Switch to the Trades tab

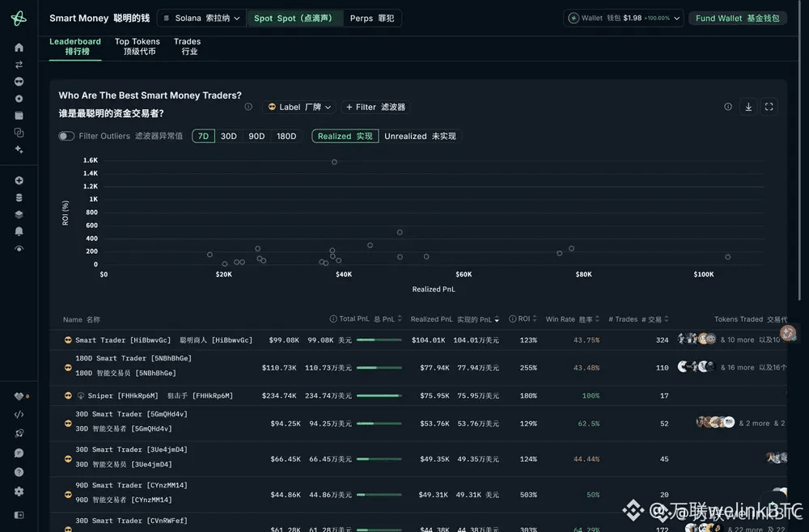tap(188, 46)
